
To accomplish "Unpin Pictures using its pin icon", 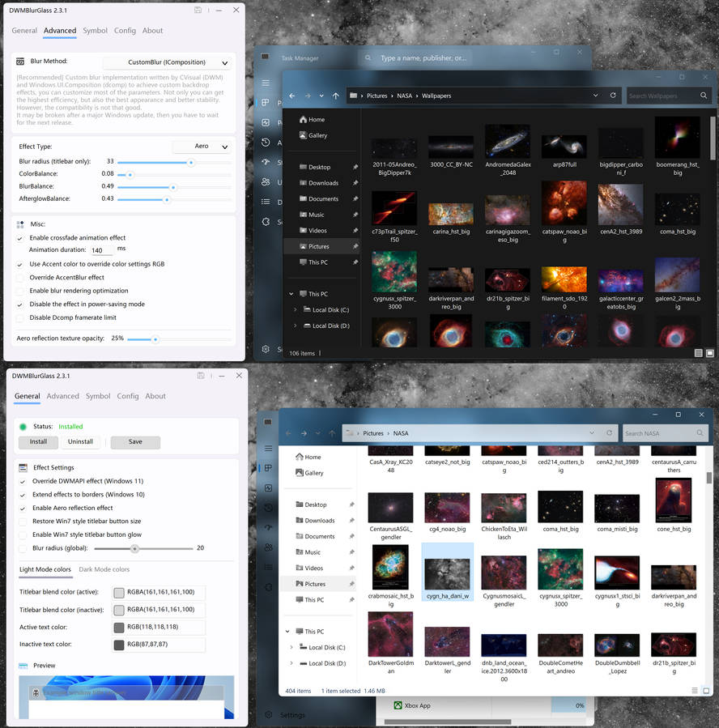I will 355,246.
